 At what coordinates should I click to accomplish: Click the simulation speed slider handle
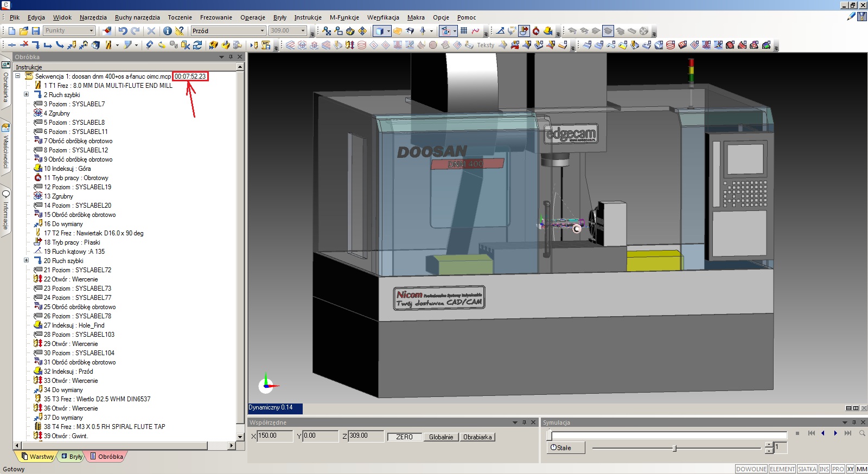coord(674,448)
